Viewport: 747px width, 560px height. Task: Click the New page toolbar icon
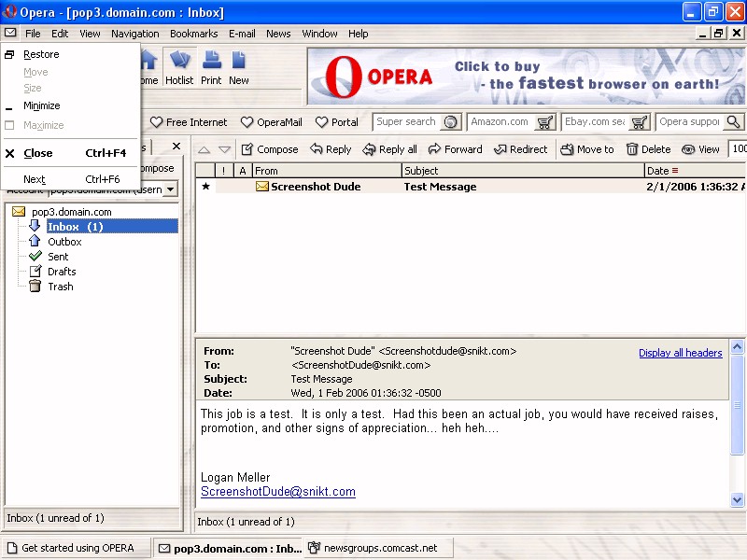tap(238, 67)
